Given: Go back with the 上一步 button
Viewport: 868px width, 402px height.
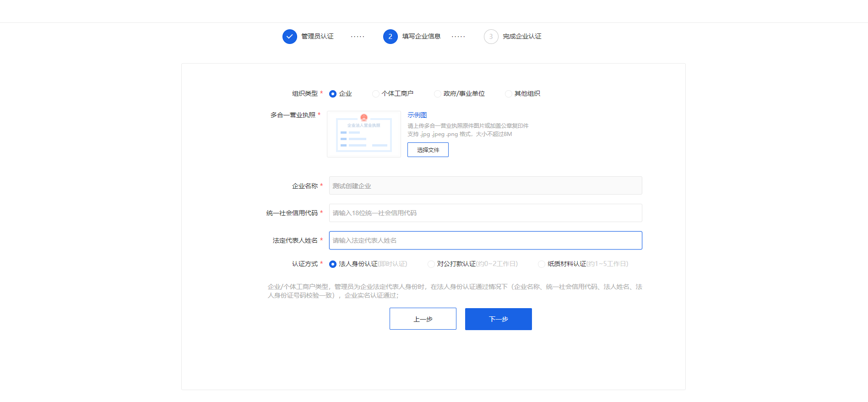Looking at the screenshot, I should (x=423, y=319).
